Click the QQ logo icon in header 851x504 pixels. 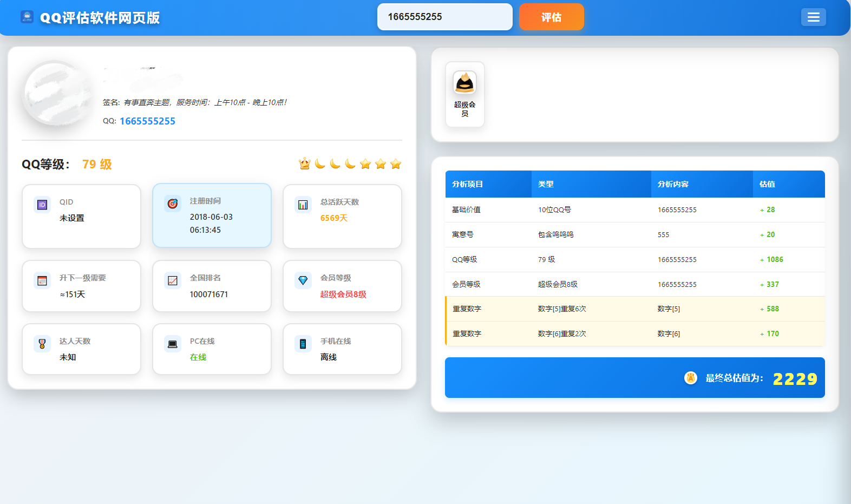(x=27, y=17)
